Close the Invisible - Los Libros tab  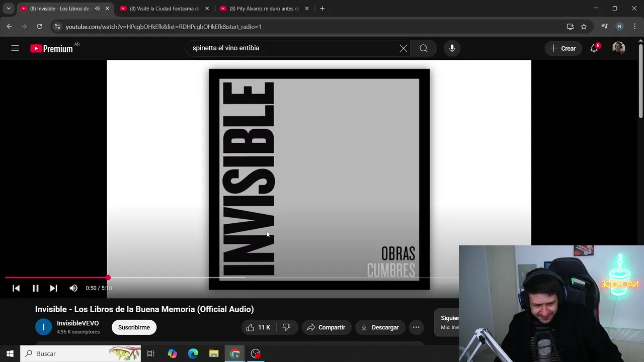(107, 9)
